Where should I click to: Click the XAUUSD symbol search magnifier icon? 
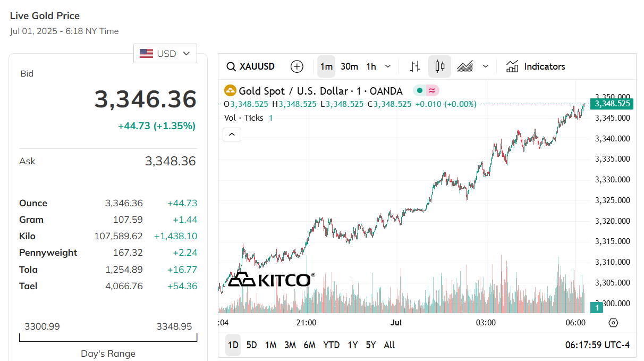click(x=231, y=66)
